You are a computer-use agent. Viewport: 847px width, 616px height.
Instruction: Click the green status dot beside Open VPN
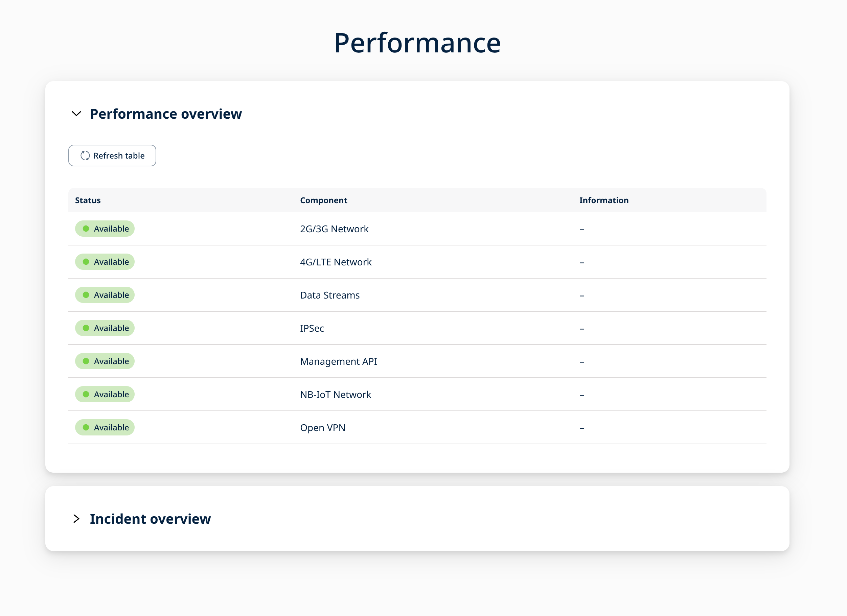tap(86, 427)
